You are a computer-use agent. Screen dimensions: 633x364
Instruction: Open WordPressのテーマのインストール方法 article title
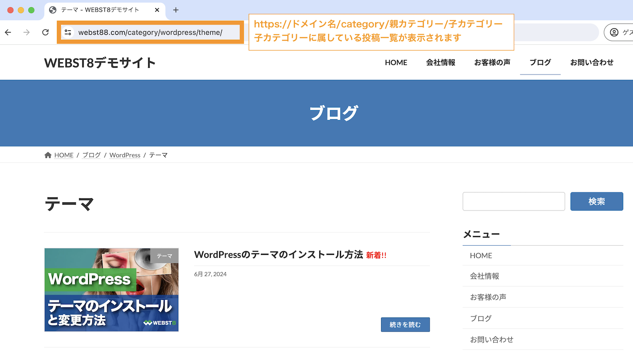[x=279, y=254]
